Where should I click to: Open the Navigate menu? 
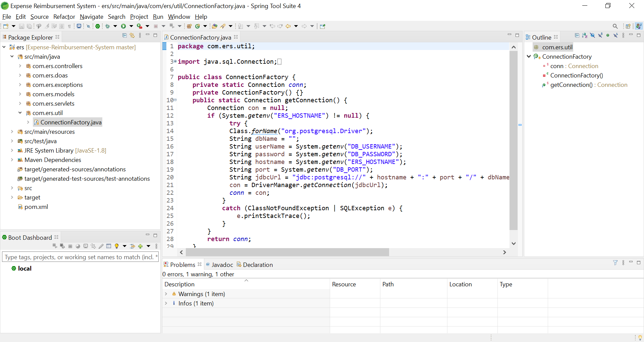(92, 17)
